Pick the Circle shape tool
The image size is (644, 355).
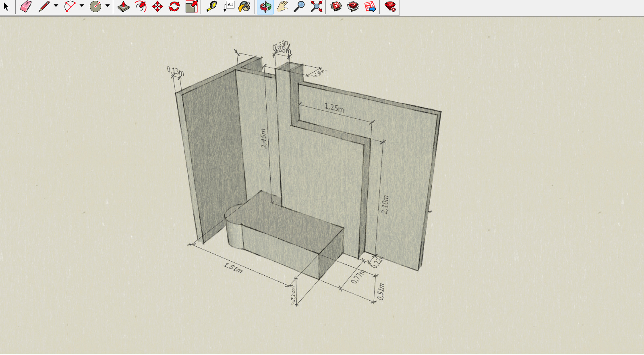pos(95,6)
